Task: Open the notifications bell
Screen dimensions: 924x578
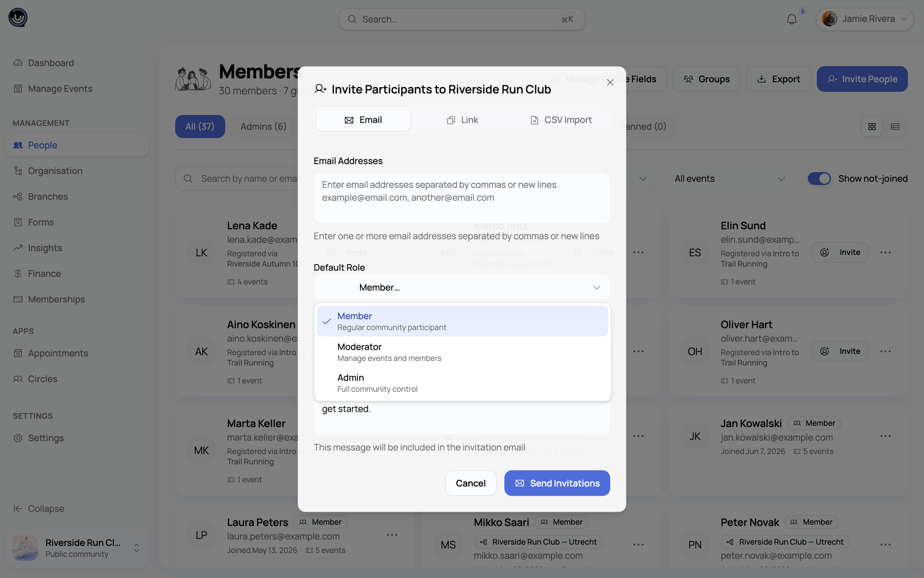Action: click(791, 19)
